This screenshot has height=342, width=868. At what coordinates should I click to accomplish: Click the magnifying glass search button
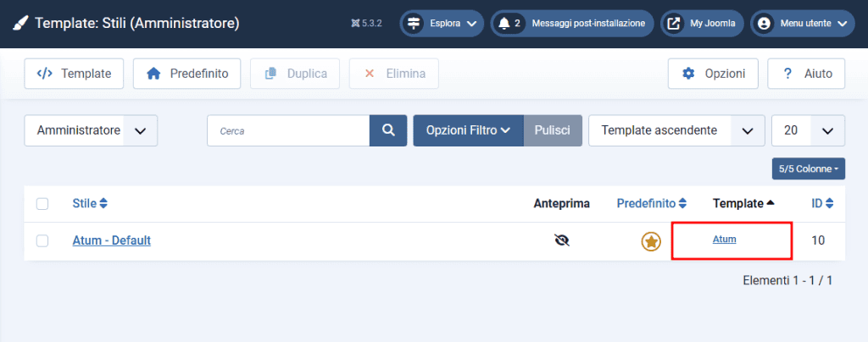(388, 130)
